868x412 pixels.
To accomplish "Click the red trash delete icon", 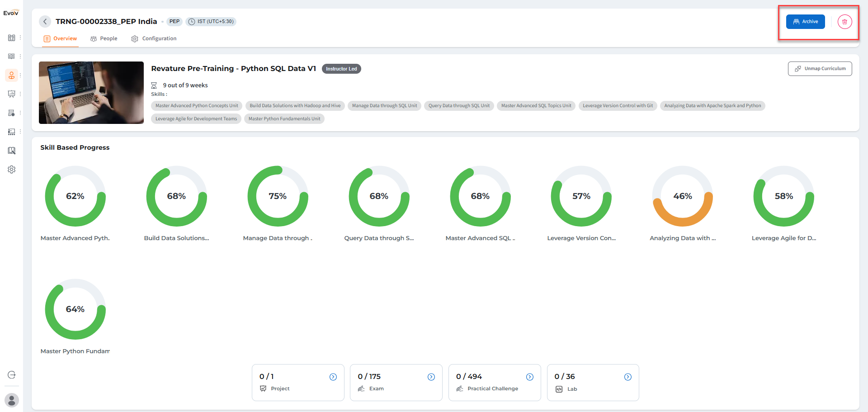I will 844,22.
